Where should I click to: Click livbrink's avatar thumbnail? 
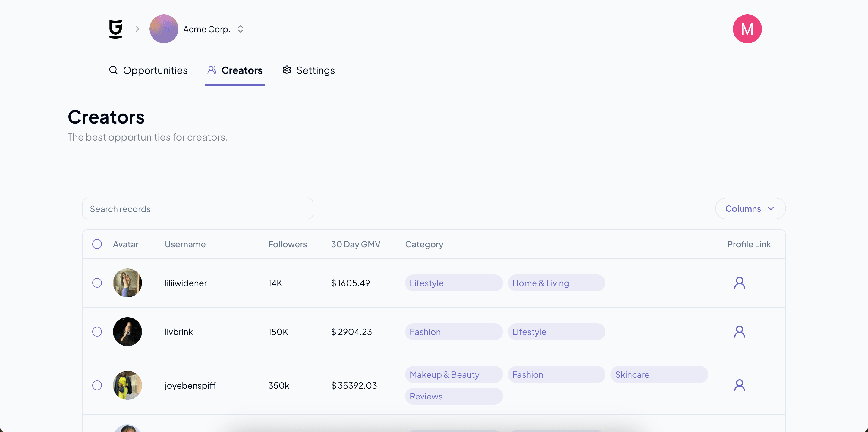click(x=127, y=332)
